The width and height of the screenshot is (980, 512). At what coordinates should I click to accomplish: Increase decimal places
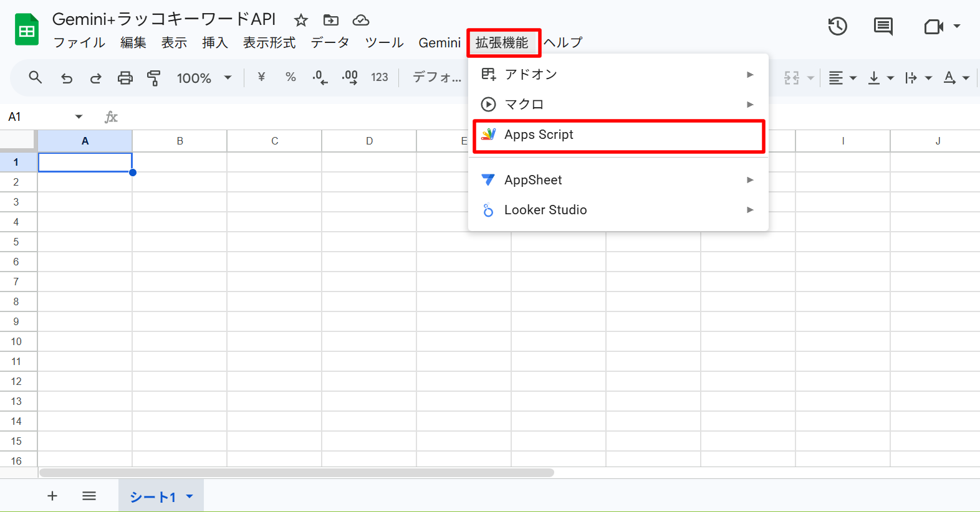click(x=350, y=77)
